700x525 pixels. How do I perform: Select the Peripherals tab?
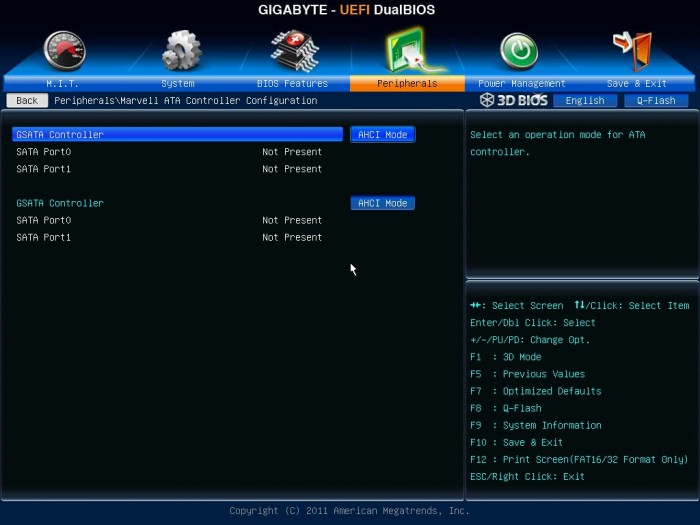407,83
